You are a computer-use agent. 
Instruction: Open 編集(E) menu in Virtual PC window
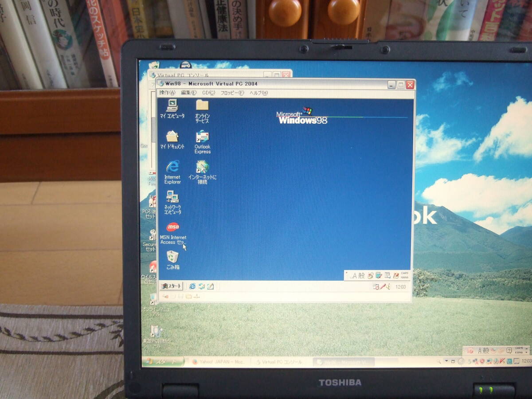[188, 93]
